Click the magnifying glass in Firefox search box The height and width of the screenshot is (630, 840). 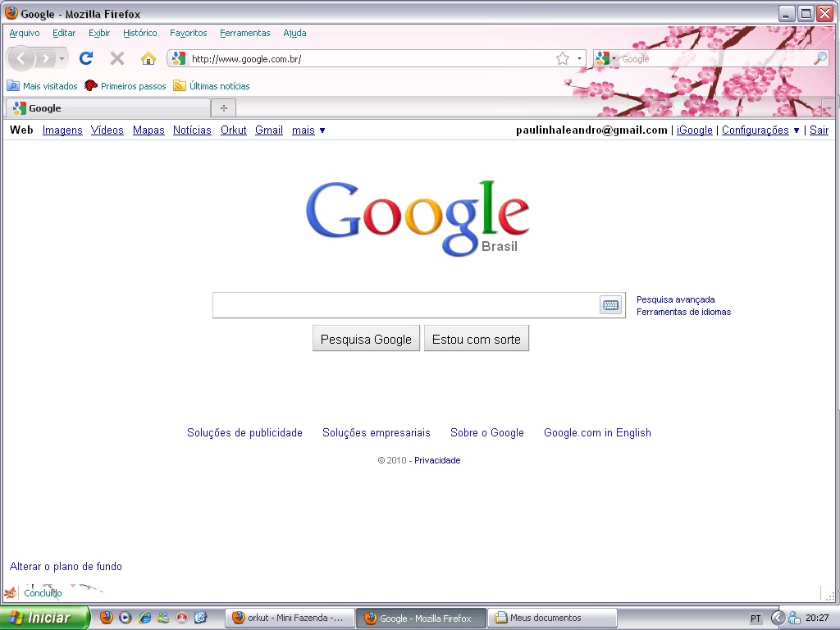(x=820, y=58)
